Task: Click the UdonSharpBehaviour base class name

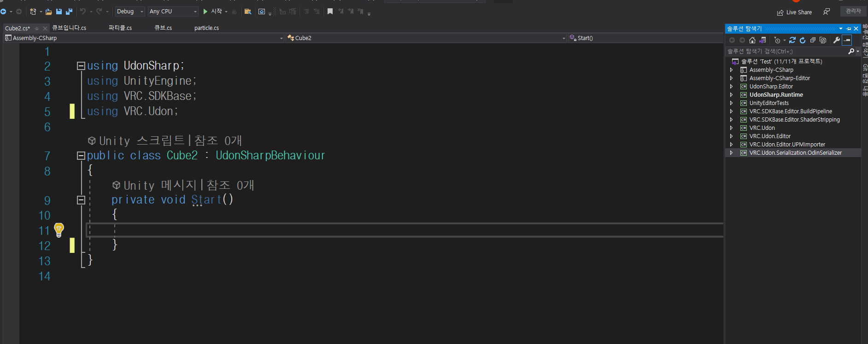Action: tap(270, 156)
